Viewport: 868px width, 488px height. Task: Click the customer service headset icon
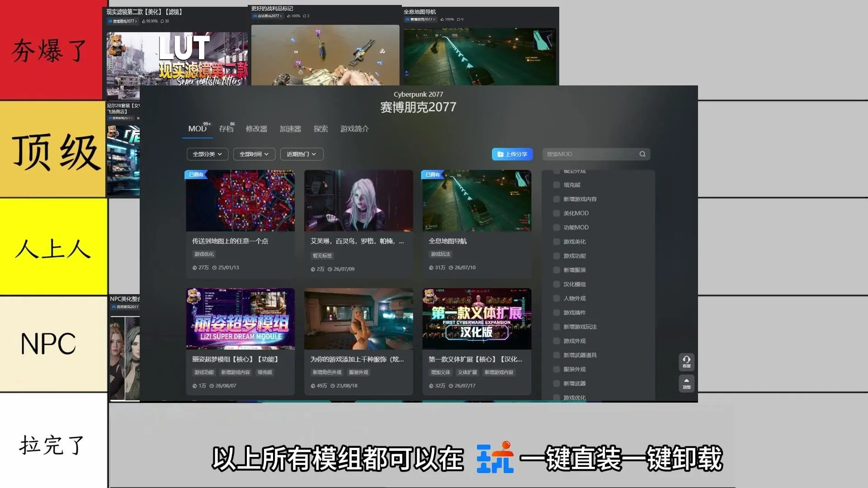[x=686, y=360]
